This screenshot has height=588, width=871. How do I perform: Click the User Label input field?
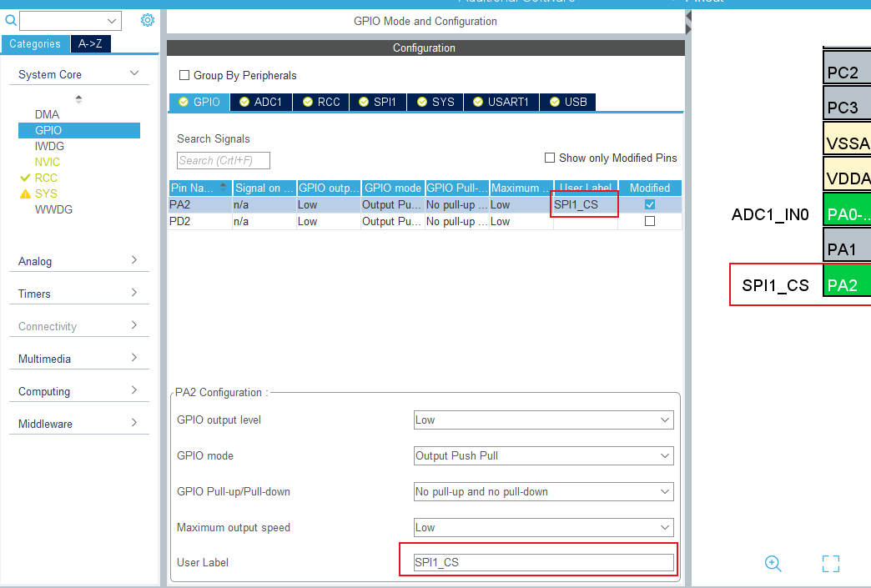pos(538,561)
